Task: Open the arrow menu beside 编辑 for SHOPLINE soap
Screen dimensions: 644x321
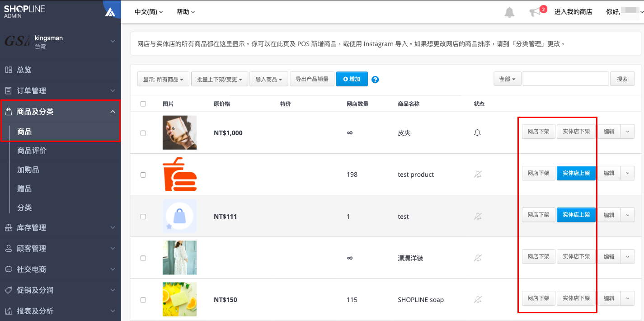Action: 627,298
